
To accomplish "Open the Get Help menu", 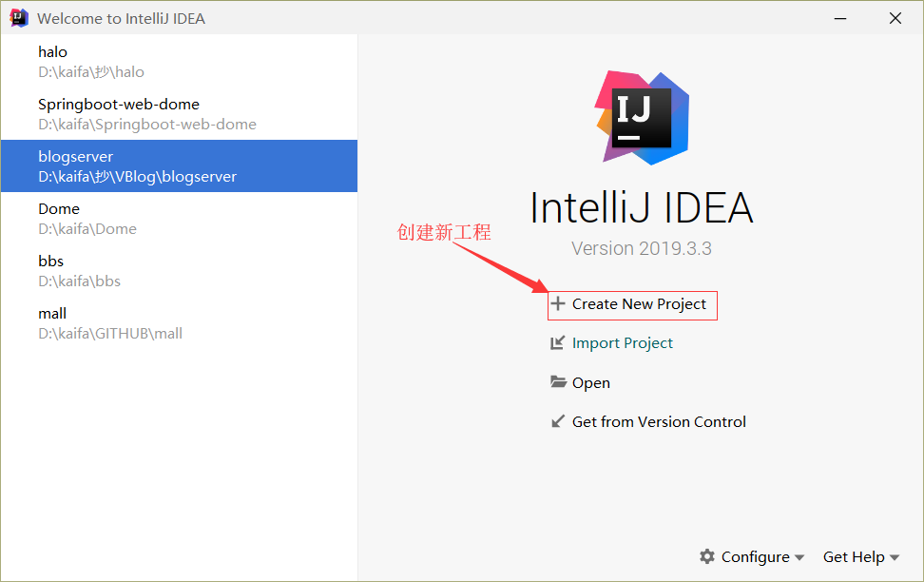I will click(854, 556).
